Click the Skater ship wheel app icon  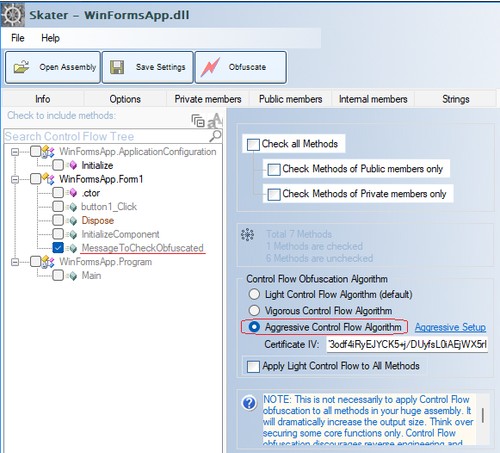13,14
